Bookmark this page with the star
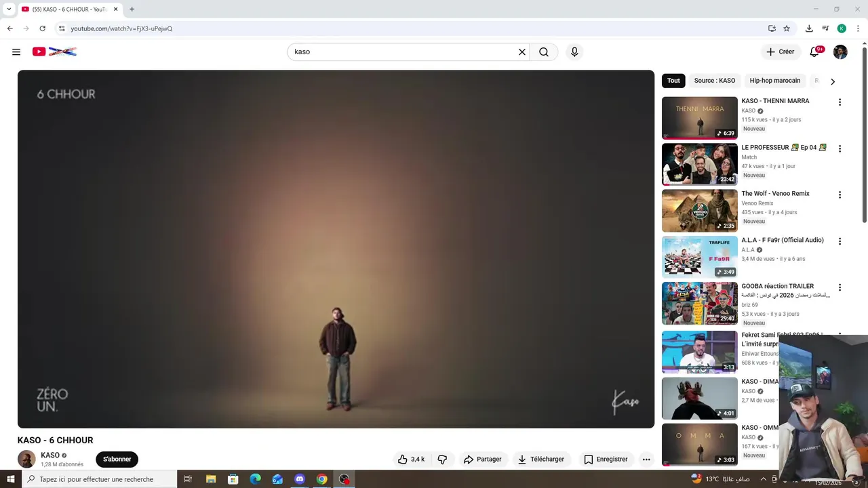Image resolution: width=868 pixels, height=488 pixels. (787, 28)
